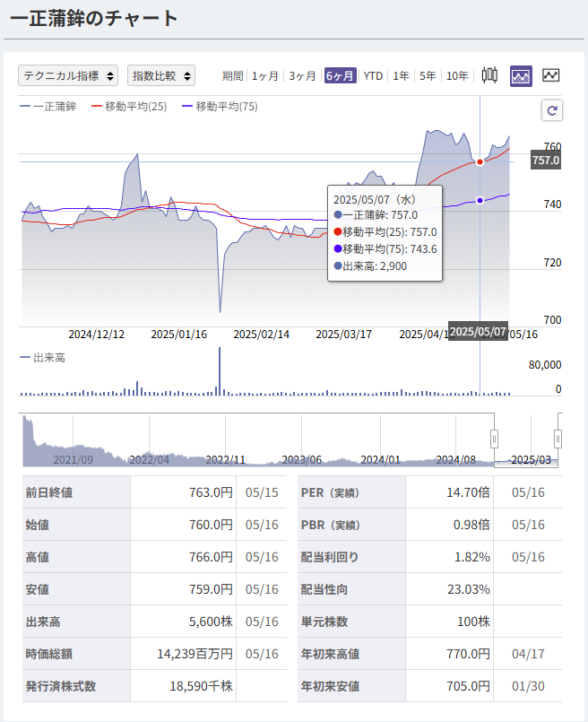The width and height of the screenshot is (588, 722).
Task: Click the 年初来安値 value 705.0円
Action: click(468, 686)
